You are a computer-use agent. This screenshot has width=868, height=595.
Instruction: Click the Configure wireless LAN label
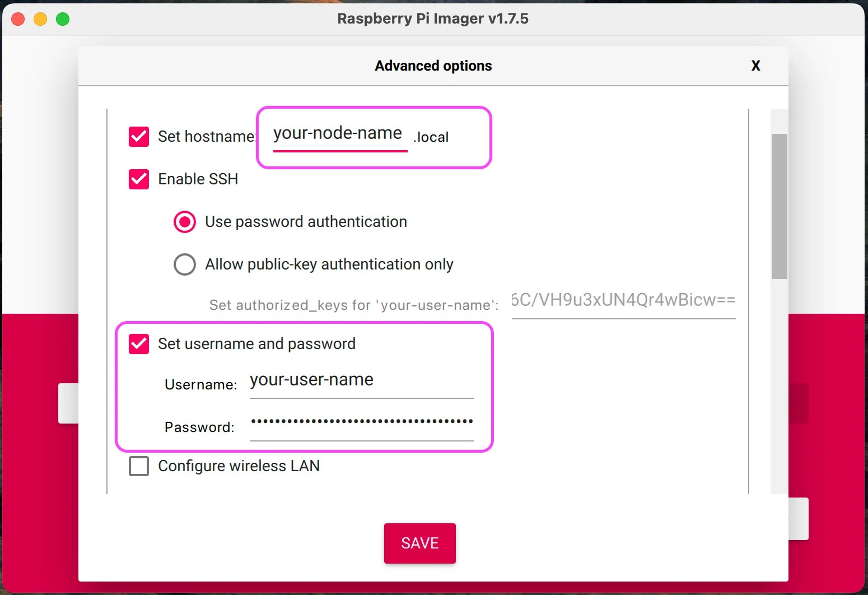[239, 466]
